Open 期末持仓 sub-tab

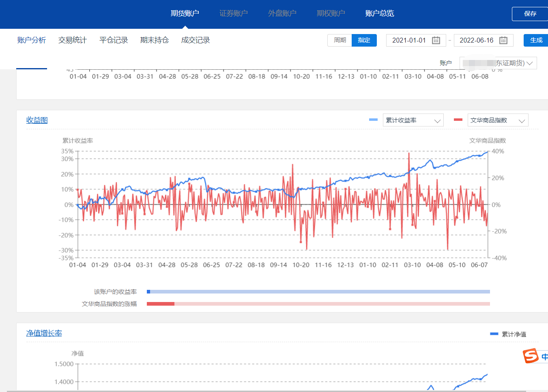pos(155,40)
